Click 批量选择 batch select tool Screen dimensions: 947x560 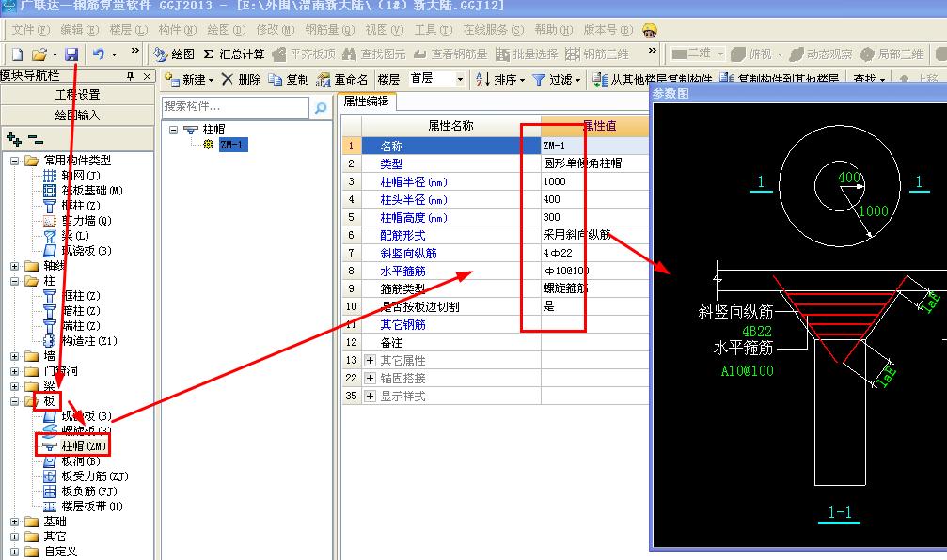click(527, 54)
